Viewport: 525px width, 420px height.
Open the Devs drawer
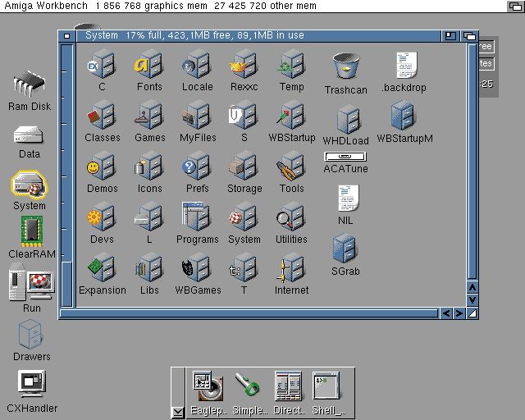[x=102, y=217]
